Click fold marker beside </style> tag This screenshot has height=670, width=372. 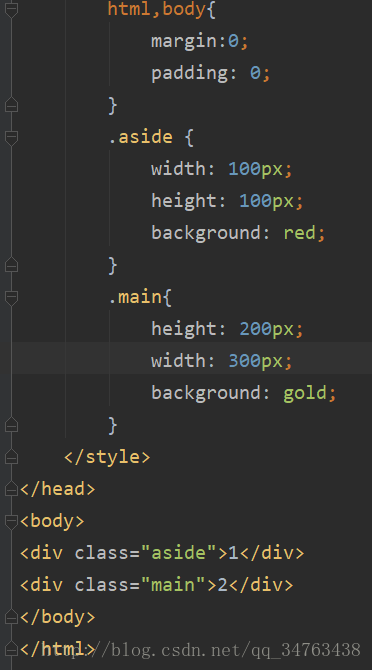click(12, 457)
